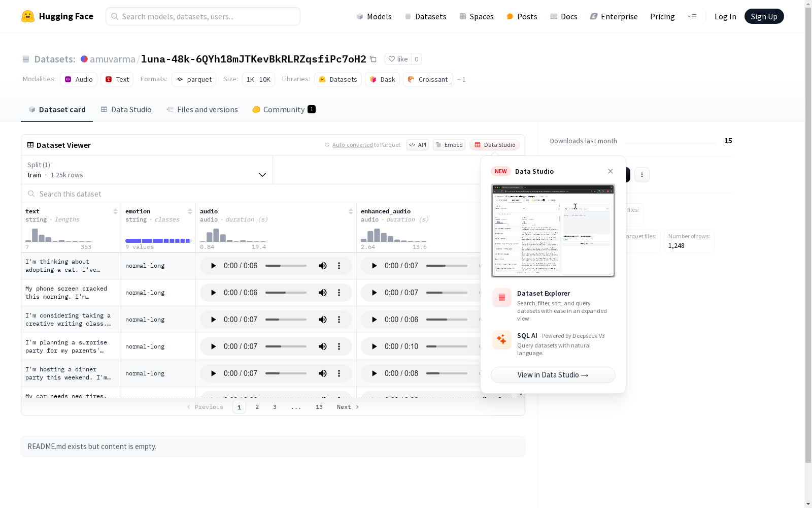This screenshot has height=508, width=812.
Task: Play audio for the 'surprise party' row
Action: click(x=213, y=346)
